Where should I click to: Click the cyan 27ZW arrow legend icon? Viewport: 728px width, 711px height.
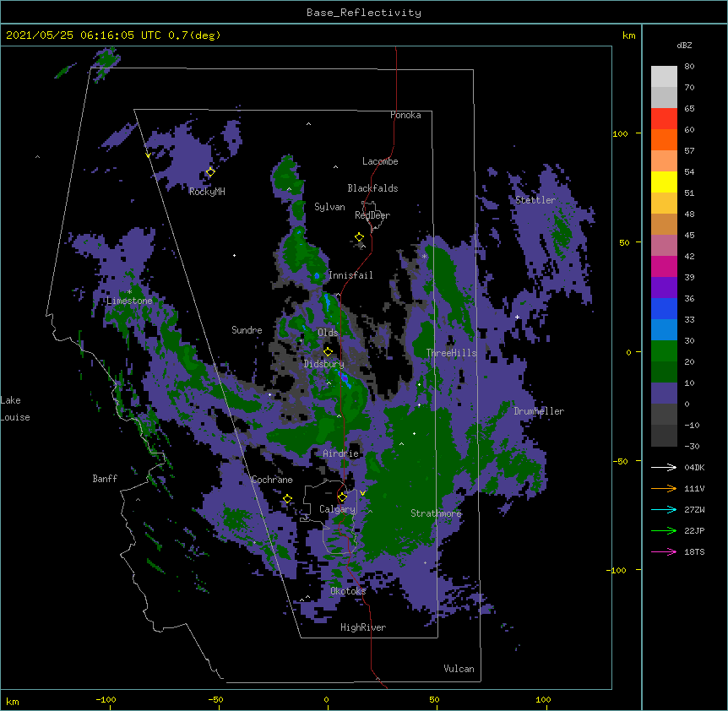664,509
